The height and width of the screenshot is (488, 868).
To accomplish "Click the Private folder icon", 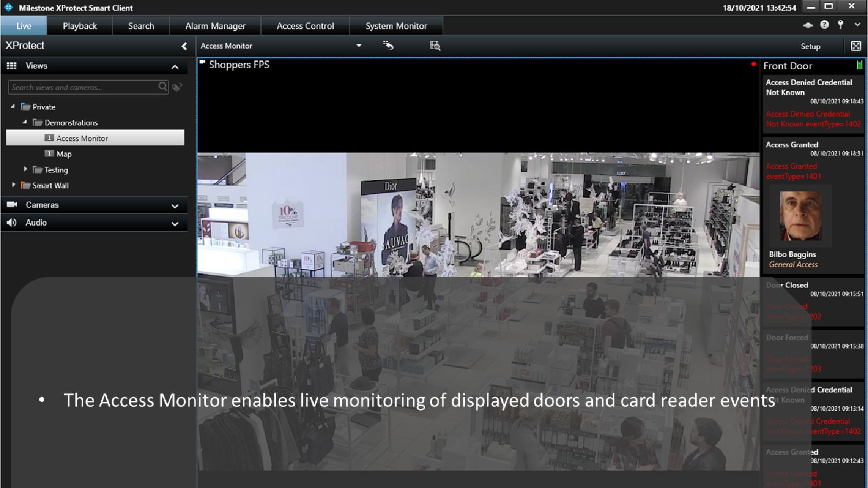I will [x=26, y=107].
